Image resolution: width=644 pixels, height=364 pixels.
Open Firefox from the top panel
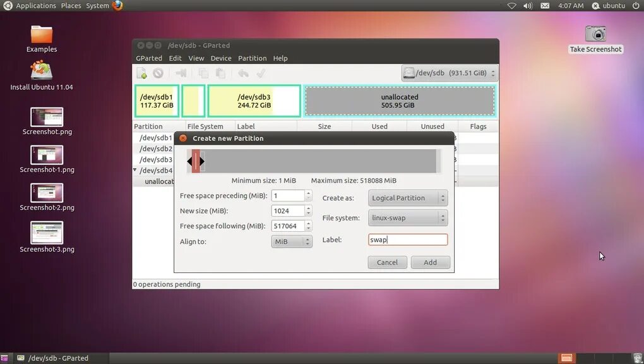point(117,5)
